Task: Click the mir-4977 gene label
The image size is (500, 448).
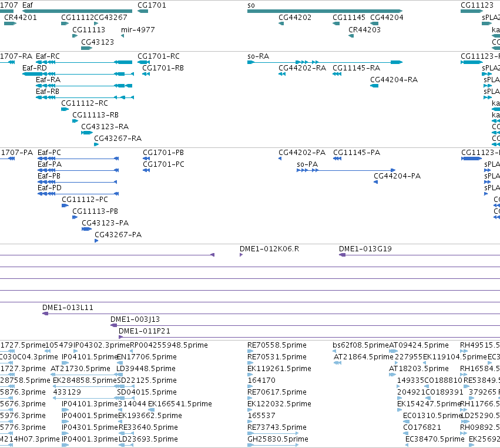Action: 137,29
